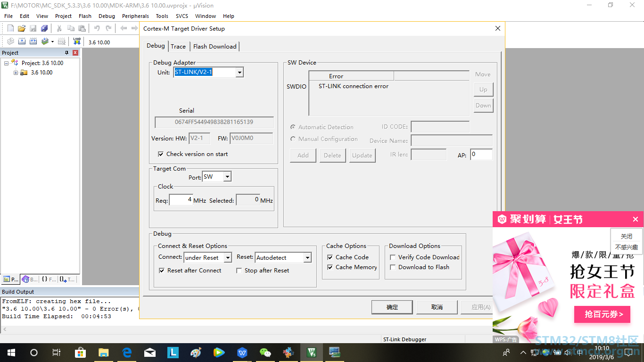Open the Connect dropdown showing under Reset

point(228,258)
